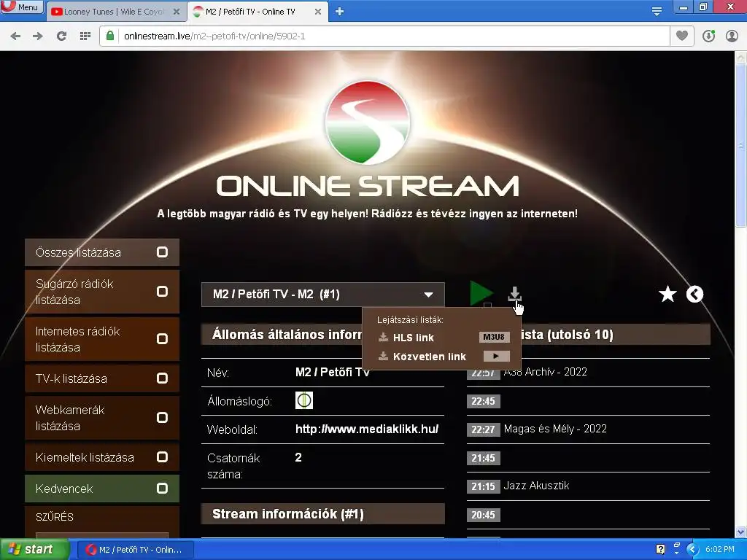Add station to favorites star icon
Viewport: 747px width, 560px height.
point(667,295)
